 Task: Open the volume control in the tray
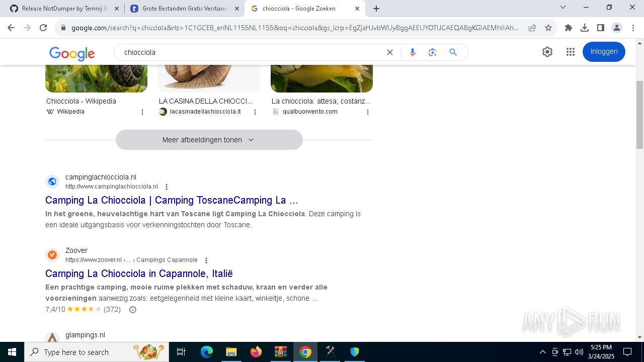(x=579, y=352)
